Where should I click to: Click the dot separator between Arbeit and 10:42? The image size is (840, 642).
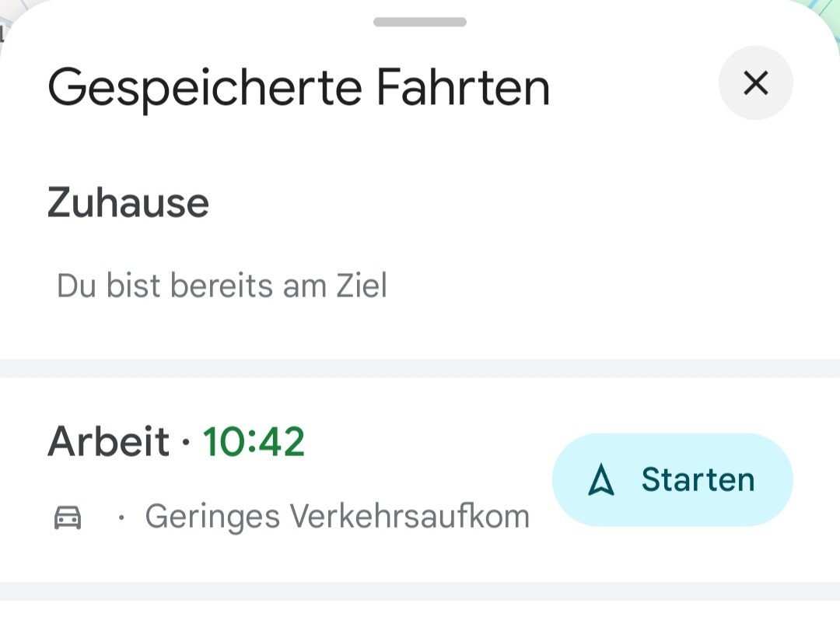(186, 444)
